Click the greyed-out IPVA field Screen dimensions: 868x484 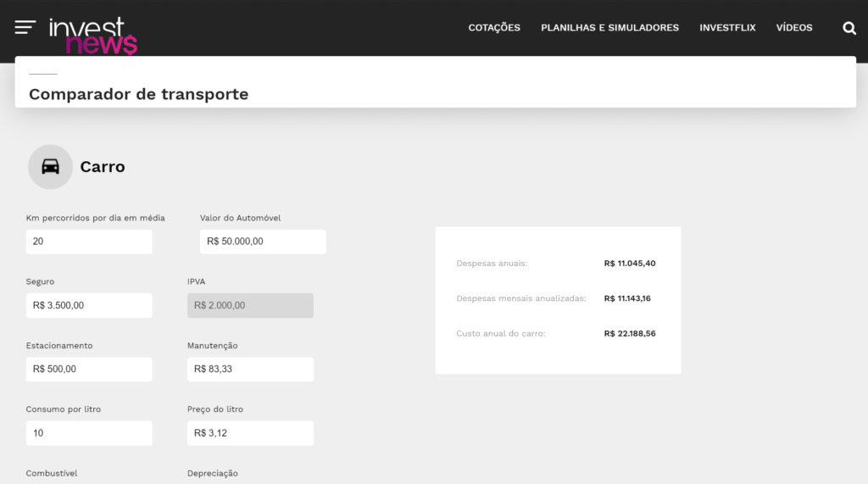(x=250, y=305)
